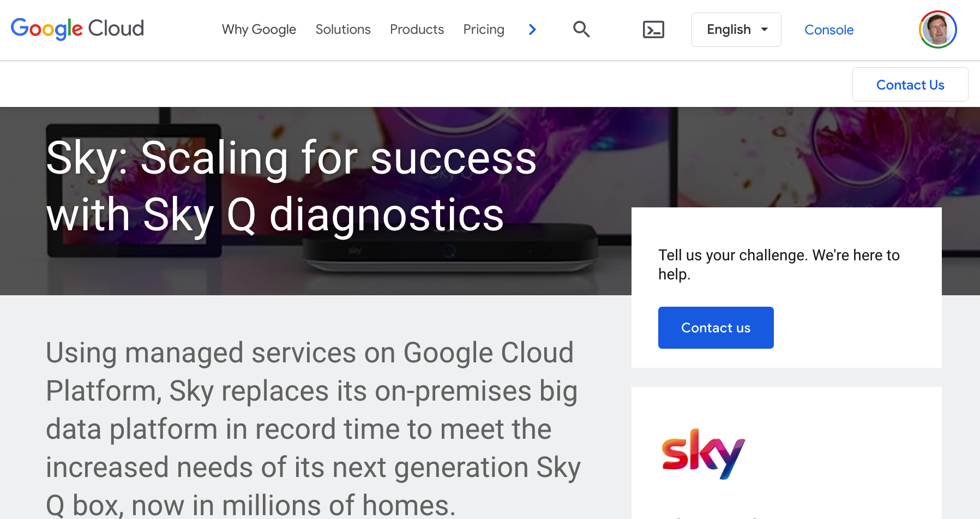Click the colored Google letters in logo
This screenshot has width=980, height=519.
(x=46, y=28)
